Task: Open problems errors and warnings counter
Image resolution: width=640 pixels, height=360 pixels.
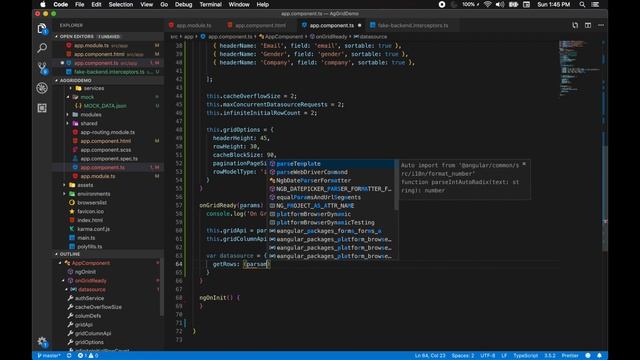Action: pos(88,356)
